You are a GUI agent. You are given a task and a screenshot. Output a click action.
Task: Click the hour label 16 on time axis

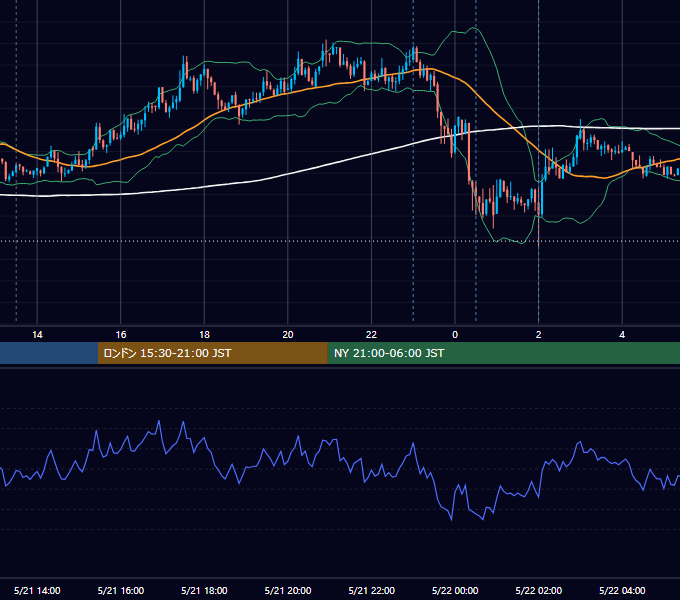tap(121, 335)
